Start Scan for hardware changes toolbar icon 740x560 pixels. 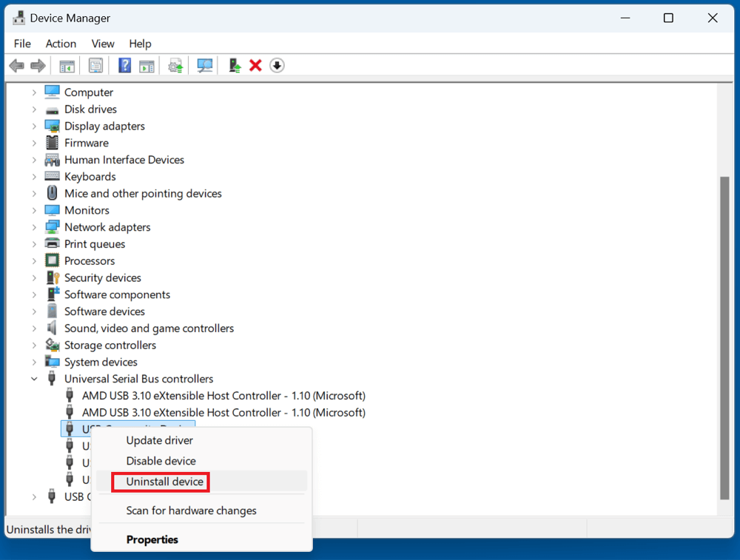tap(204, 65)
